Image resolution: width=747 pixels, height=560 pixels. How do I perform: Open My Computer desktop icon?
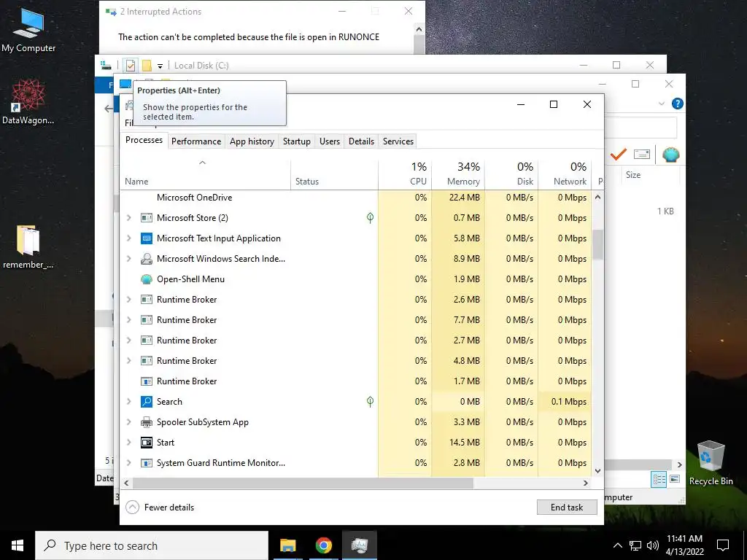[28, 30]
